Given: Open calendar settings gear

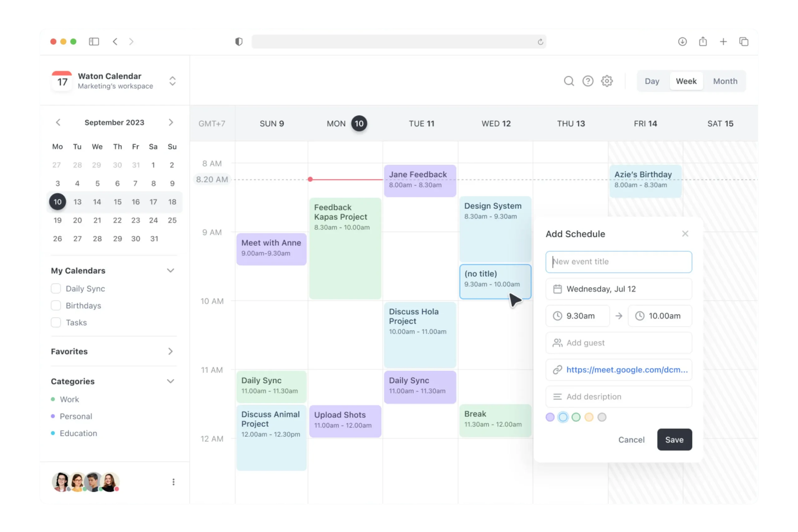Looking at the screenshot, I should tap(607, 81).
